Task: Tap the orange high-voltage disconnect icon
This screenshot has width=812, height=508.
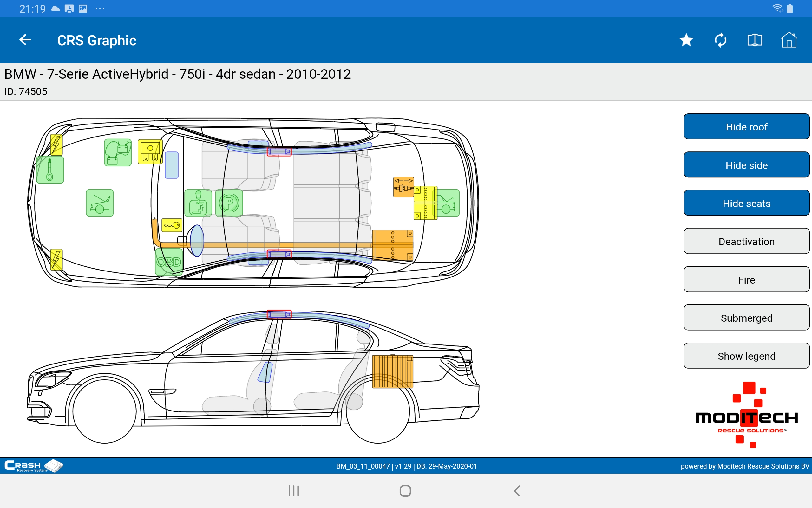Action: point(404,187)
